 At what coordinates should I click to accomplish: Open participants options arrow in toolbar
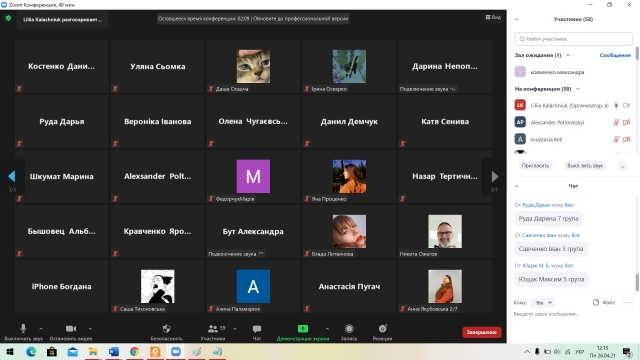235,328
